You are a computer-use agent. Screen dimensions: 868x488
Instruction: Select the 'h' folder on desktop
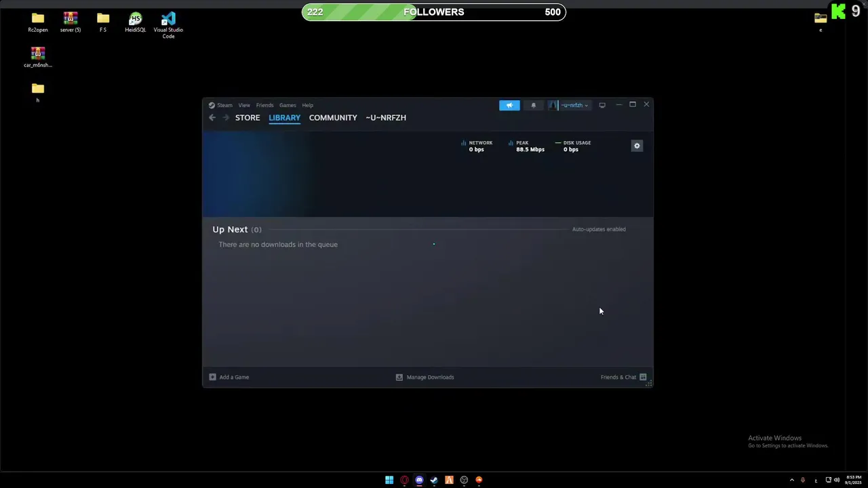[x=38, y=93]
